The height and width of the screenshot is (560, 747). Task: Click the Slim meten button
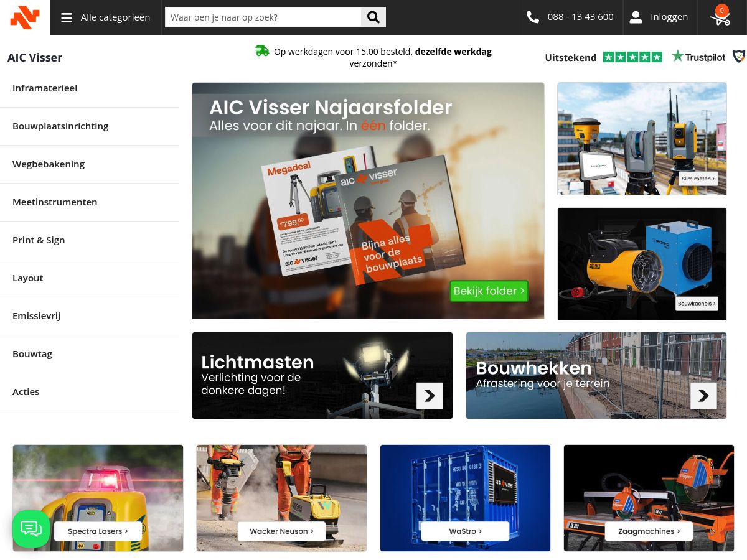[698, 179]
